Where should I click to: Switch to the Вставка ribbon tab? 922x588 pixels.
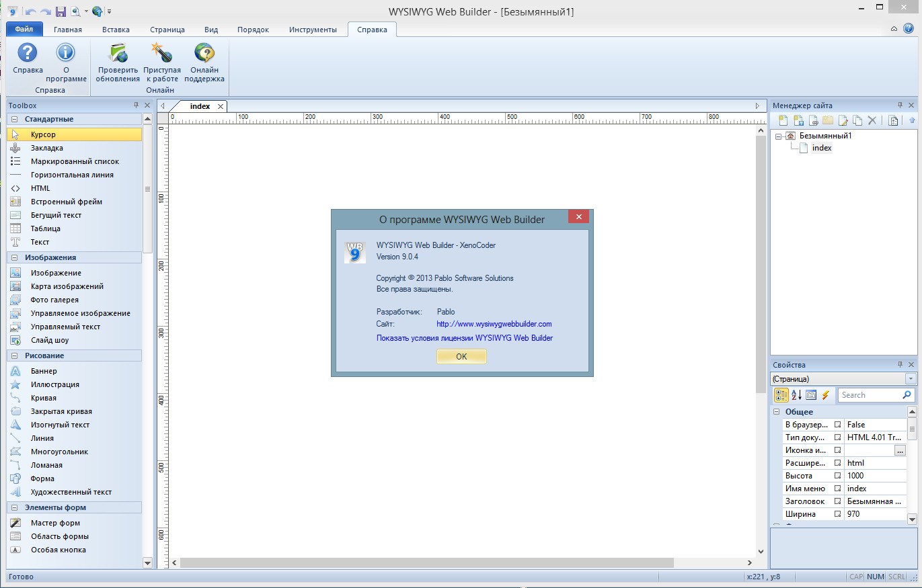[116, 30]
